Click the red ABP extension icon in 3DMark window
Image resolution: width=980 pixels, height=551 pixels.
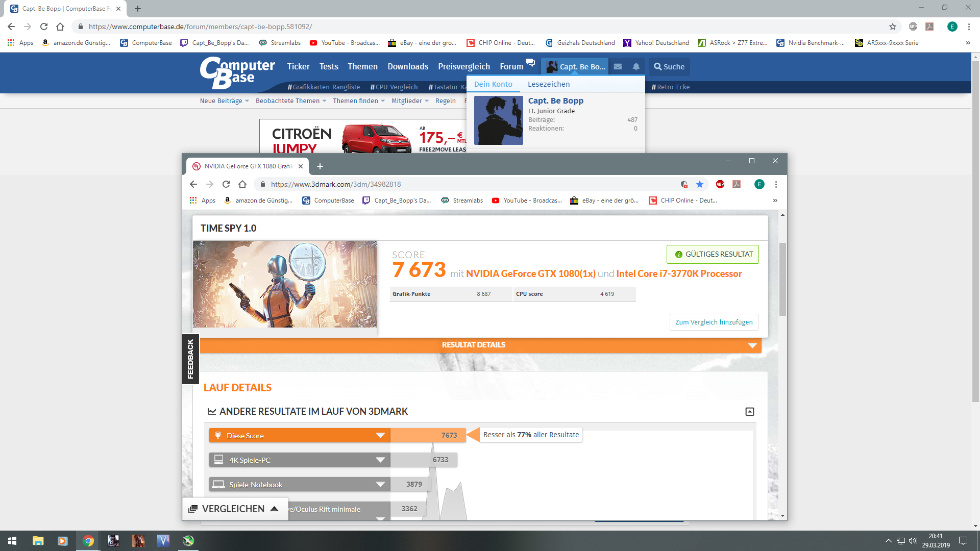point(720,184)
